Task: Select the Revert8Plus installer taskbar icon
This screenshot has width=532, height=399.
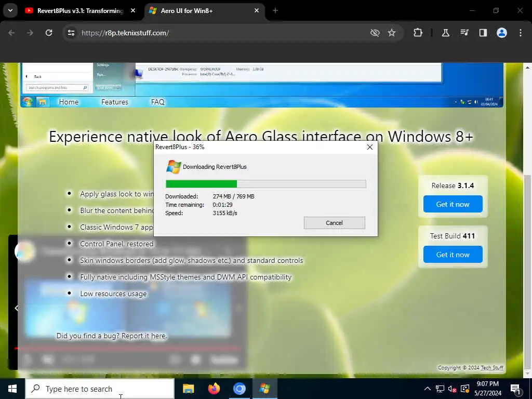Action: click(x=264, y=389)
